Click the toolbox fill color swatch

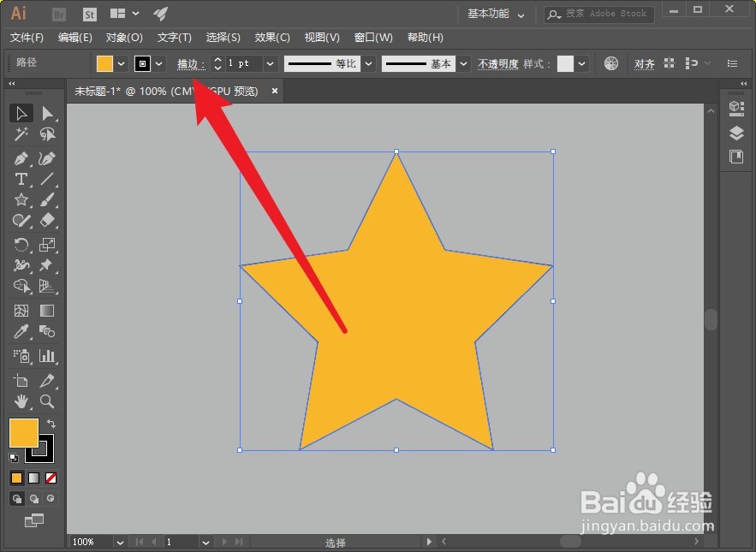pyautogui.click(x=24, y=433)
